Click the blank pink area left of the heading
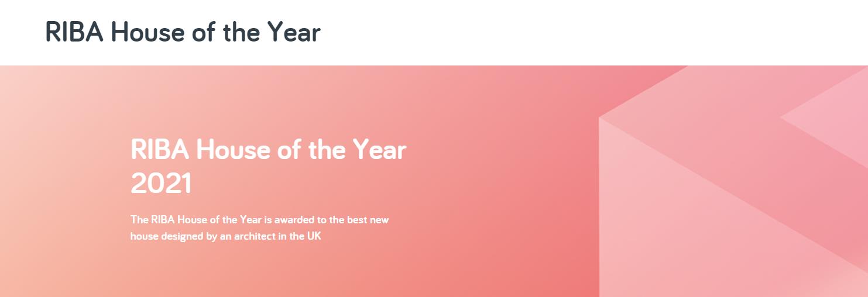Viewport: 868px width, 297px height. pos(64,175)
